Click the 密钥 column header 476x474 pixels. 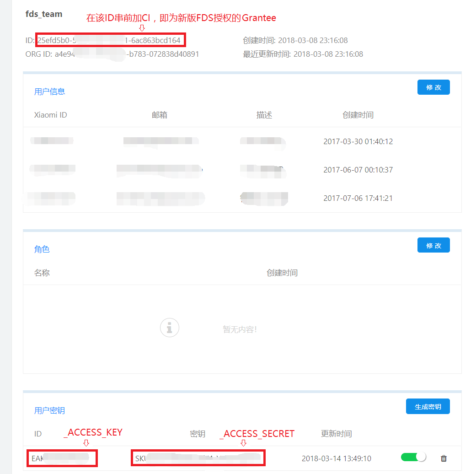(198, 434)
